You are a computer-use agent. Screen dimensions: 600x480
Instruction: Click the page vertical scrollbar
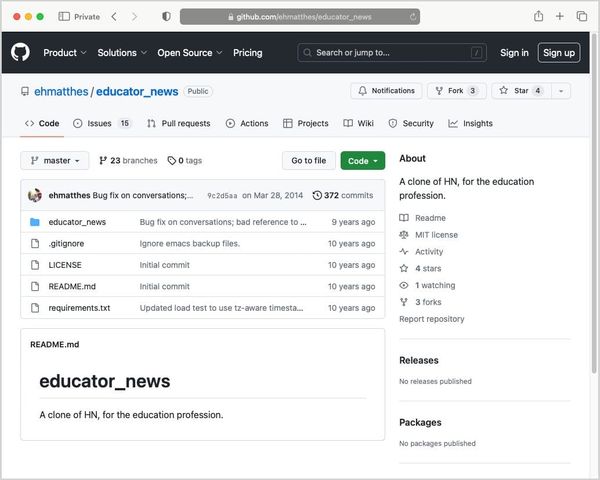tap(594, 203)
